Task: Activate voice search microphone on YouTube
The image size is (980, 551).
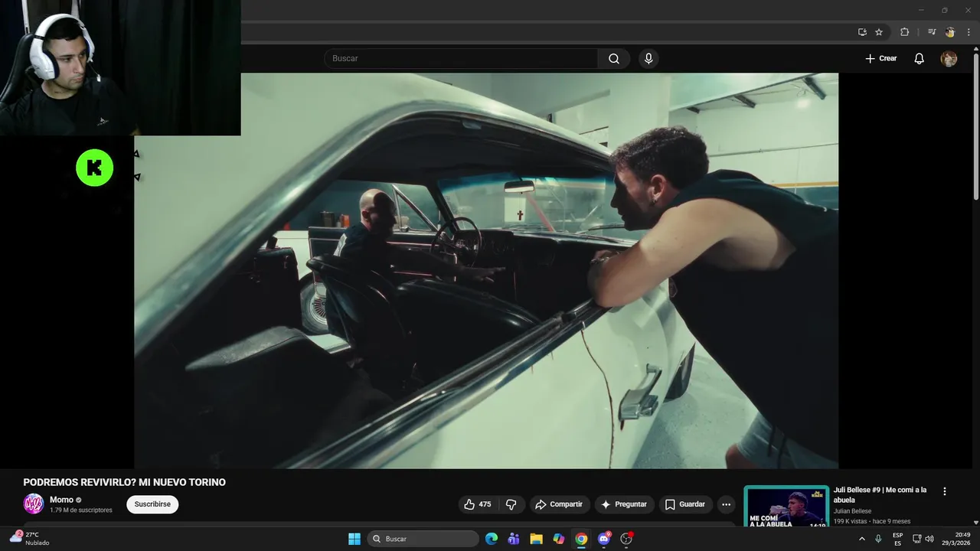Action: [648, 59]
